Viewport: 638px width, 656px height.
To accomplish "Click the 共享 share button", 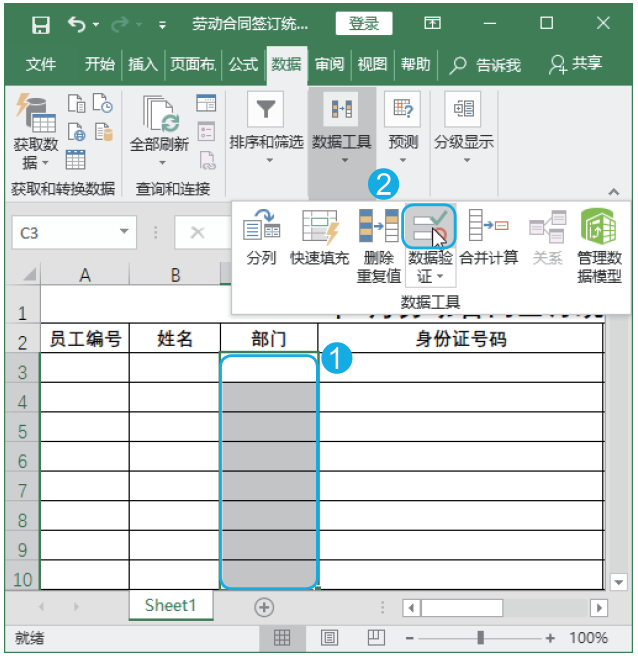I will 576,64.
